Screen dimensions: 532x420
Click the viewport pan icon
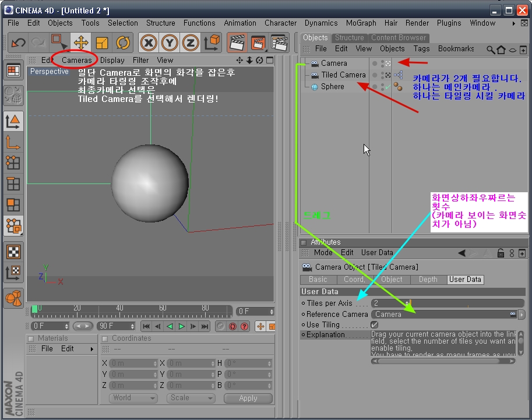click(x=239, y=61)
